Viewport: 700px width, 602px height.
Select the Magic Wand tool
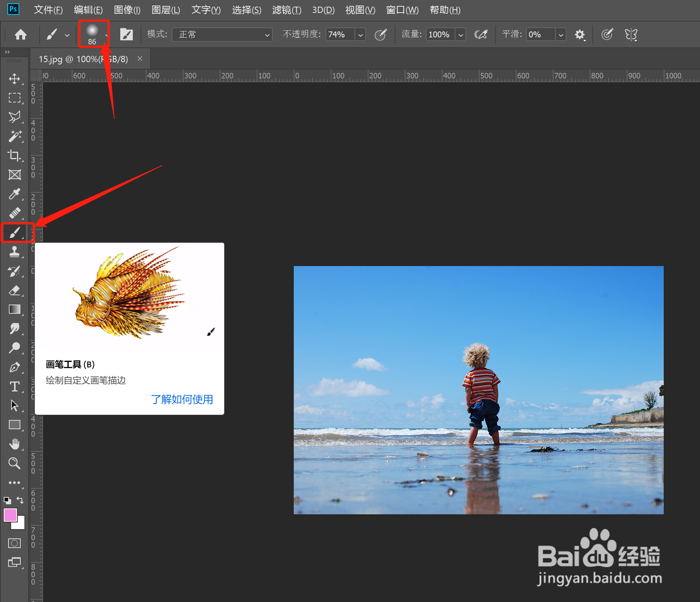coord(14,136)
